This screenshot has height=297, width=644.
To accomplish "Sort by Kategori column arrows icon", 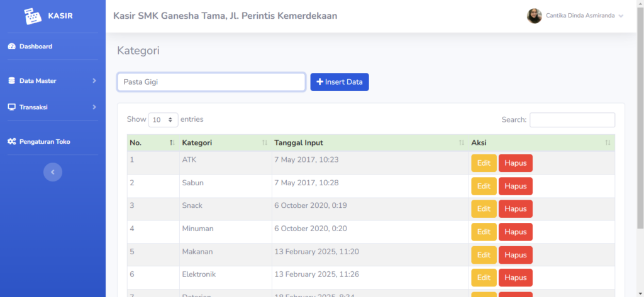I will pos(265,143).
